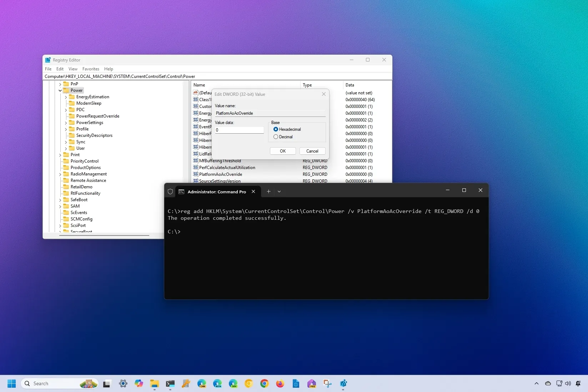This screenshot has height=392, width=588.
Task: Click the Power folder icon in tree
Action: 66,90
